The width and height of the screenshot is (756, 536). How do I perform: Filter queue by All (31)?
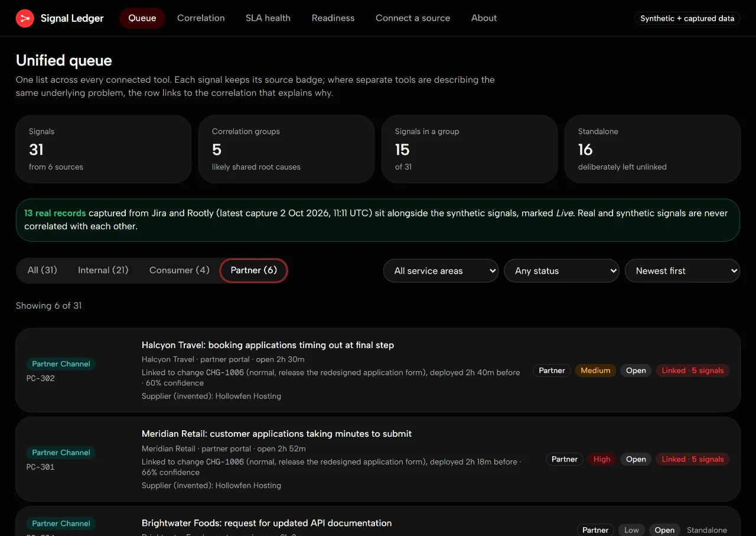[x=43, y=270]
